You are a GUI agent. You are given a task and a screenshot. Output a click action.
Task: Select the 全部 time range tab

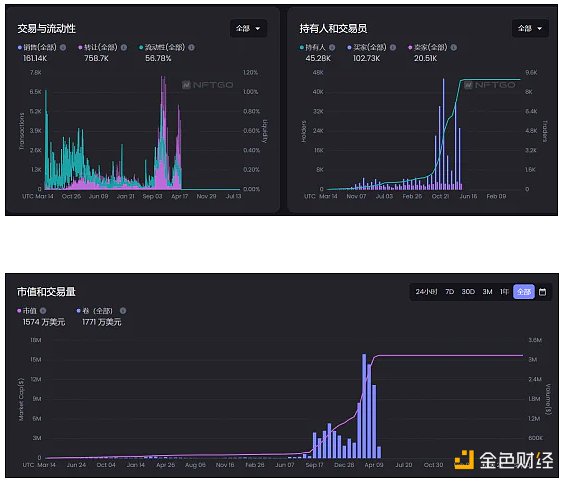(x=524, y=292)
